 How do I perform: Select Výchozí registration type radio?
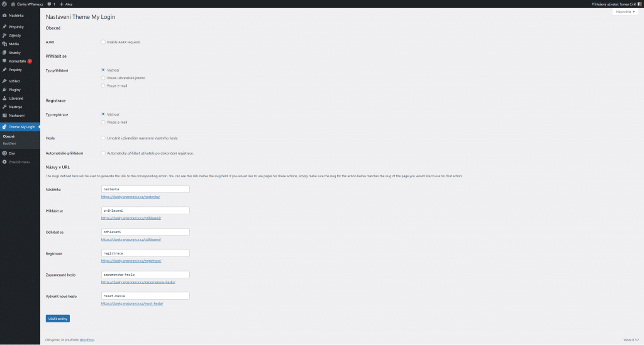tap(103, 114)
